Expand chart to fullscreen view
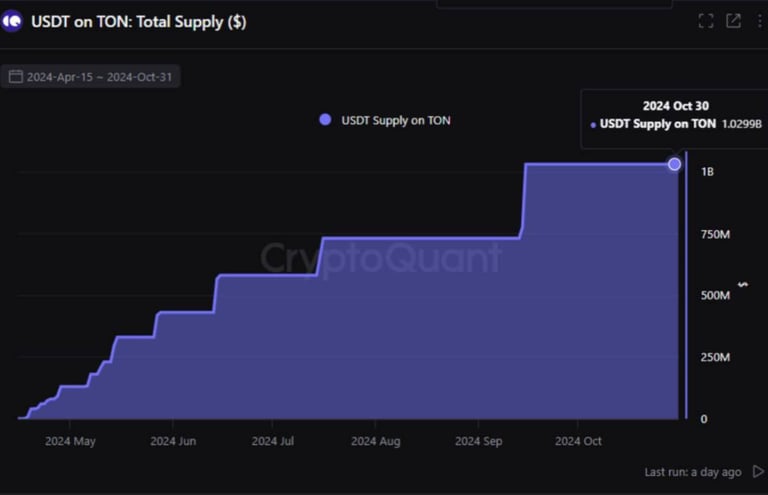 [706, 21]
